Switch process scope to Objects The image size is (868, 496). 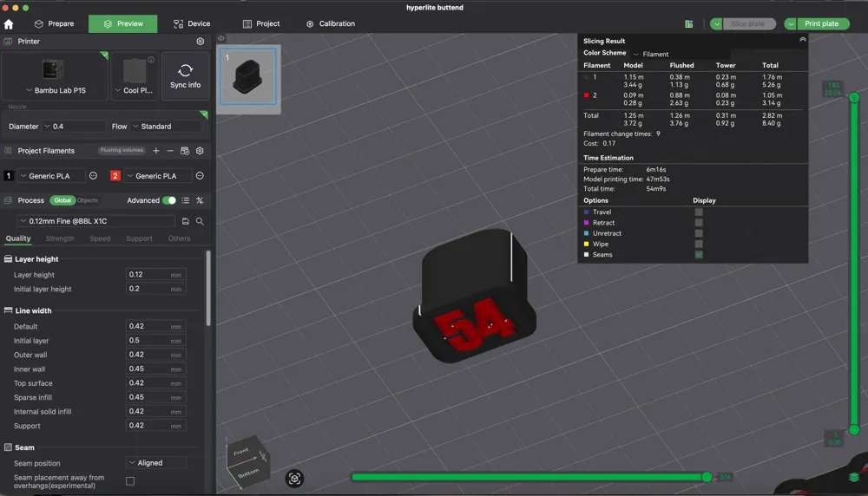click(x=88, y=200)
